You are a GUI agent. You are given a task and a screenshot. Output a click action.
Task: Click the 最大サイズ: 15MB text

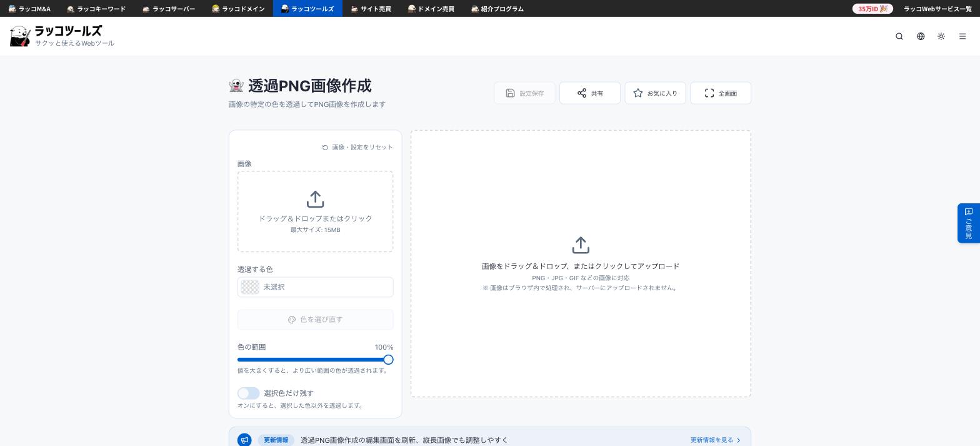point(316,230)
